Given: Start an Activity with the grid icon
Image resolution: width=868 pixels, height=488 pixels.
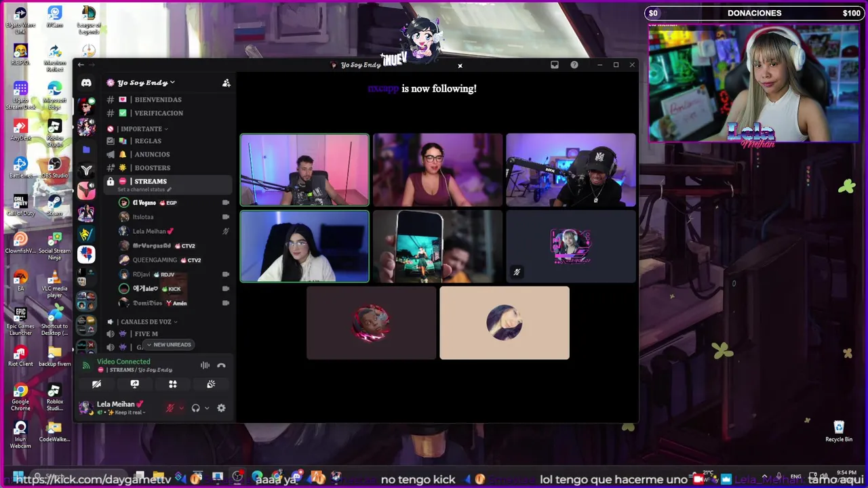Looking at the screenshot, I should pos(173,384).
